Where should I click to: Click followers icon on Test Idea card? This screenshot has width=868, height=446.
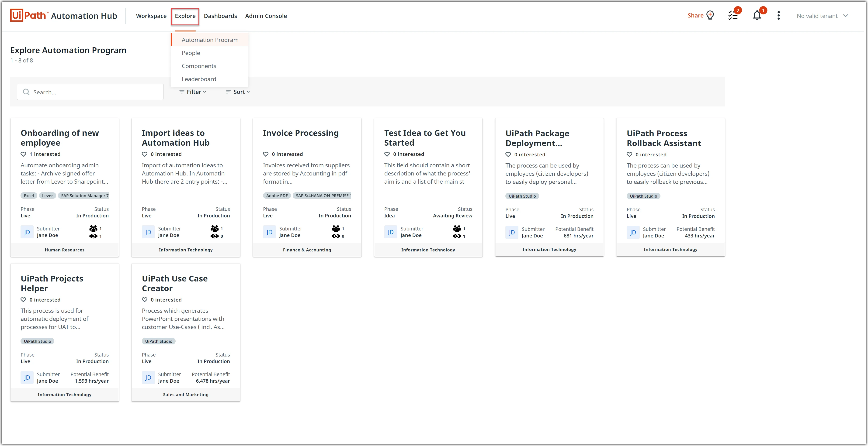457,229
